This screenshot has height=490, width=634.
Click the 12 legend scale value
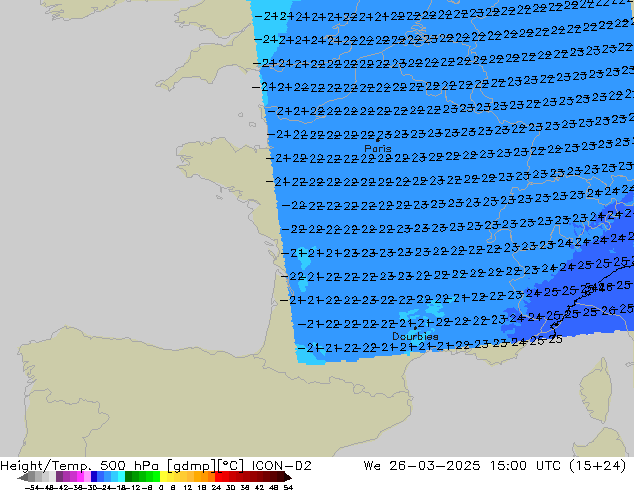click(x=188, y=487)
